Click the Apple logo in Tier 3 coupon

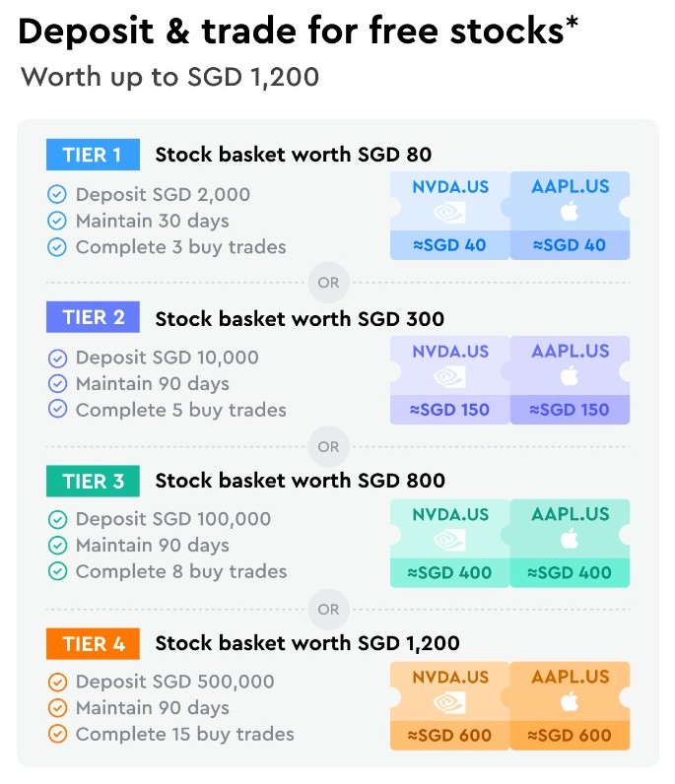click(x=570, y=539)
